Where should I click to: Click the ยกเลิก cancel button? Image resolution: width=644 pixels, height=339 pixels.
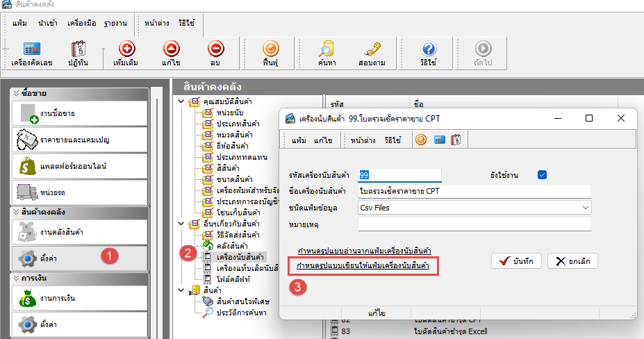(x=572, y=261)
